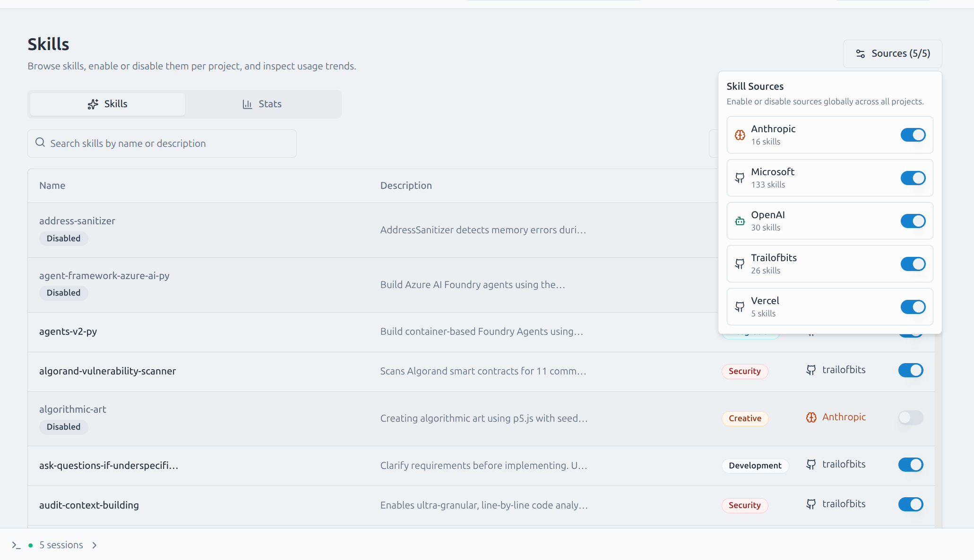Select the algorithmic-art skill name
This screenshot has width=974, height=560.
pyautogui.click(x=72, y=409)
